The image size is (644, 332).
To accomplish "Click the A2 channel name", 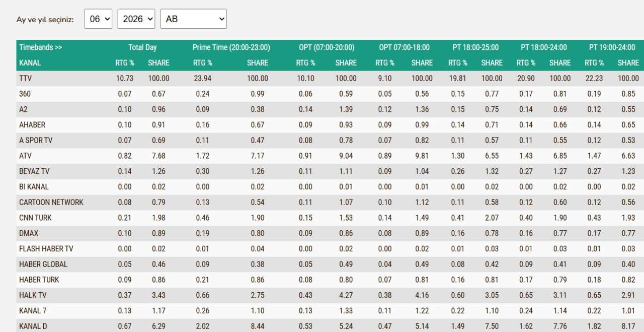I will [x=23, y=109].
